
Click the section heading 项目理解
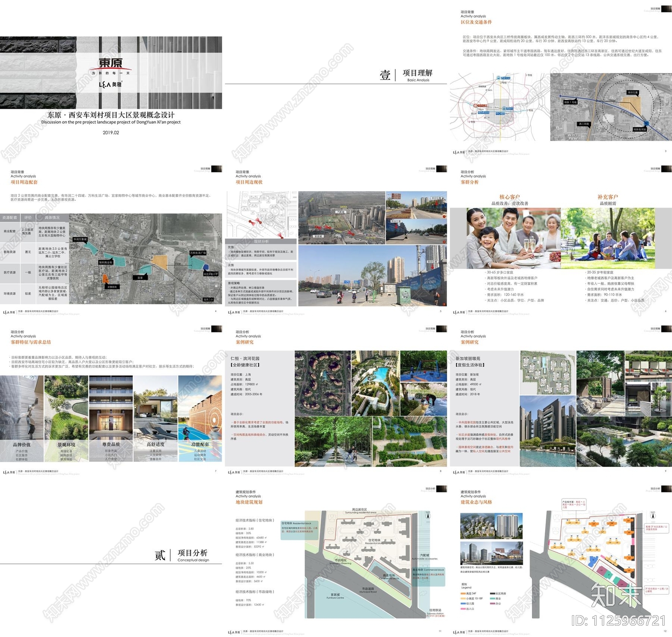tap(417, 73)
